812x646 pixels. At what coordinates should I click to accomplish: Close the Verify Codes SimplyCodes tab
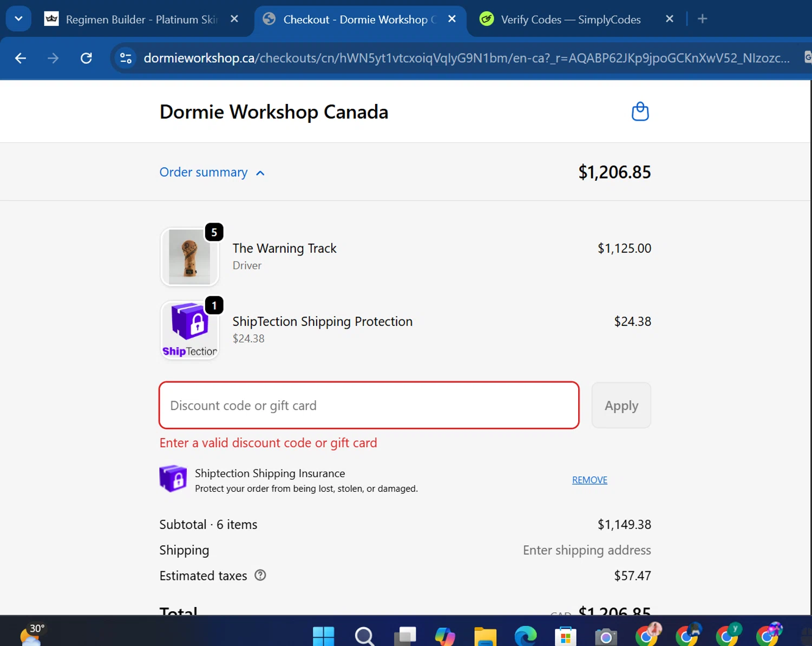pyautogui.click(x=670, y=19)
